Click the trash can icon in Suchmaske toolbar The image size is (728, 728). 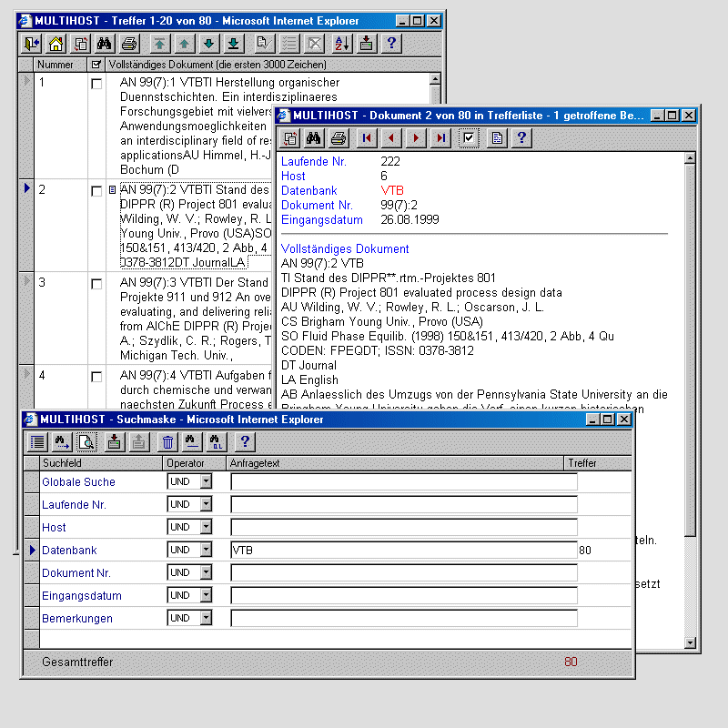click(167, 442)
